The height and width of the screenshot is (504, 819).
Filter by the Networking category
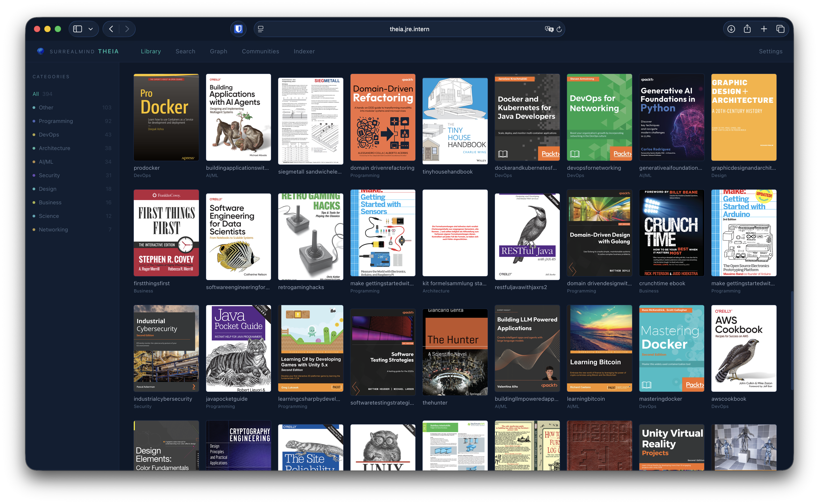(72, 229)
